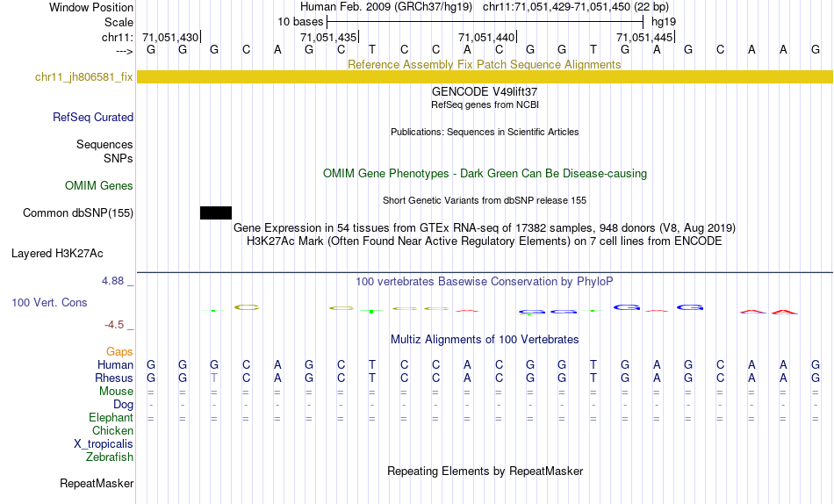
Task: Click the -4.5 PhyloP lower limit value
Action: pos(114,325)
